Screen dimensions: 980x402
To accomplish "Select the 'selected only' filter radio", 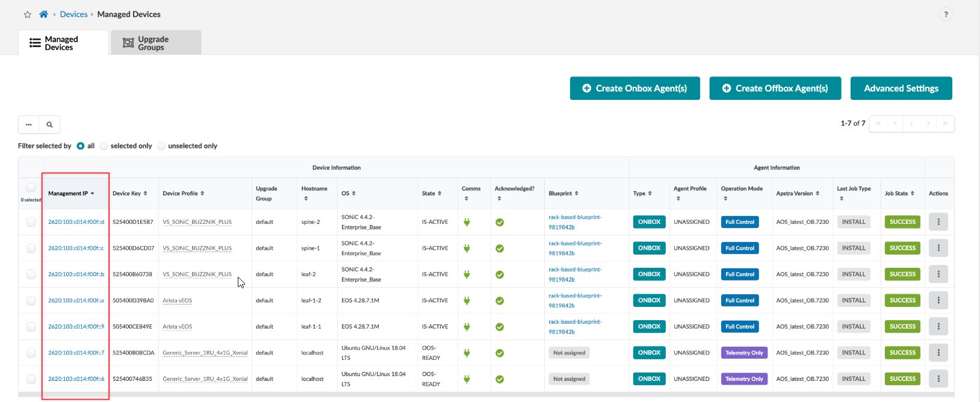I will coord(104,146).
